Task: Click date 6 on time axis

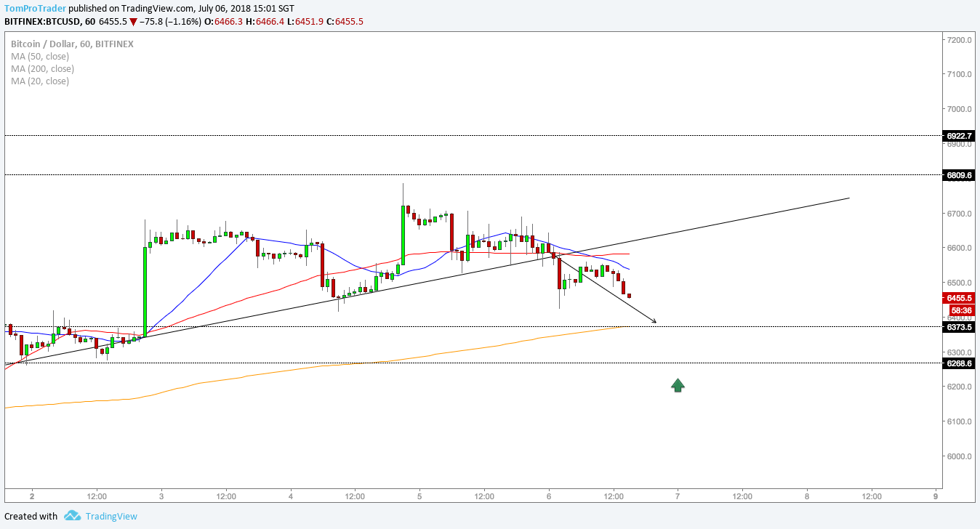Action: pos(548,497)
